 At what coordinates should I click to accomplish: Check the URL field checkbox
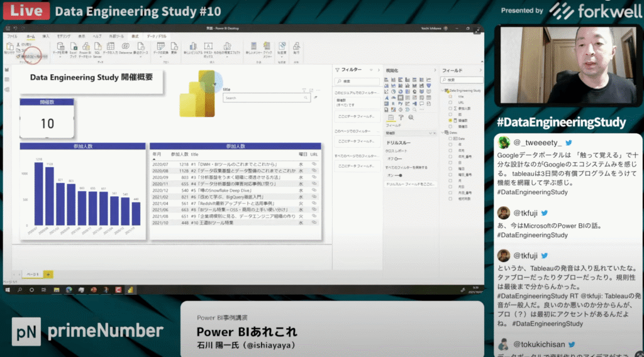click(452, 102)
